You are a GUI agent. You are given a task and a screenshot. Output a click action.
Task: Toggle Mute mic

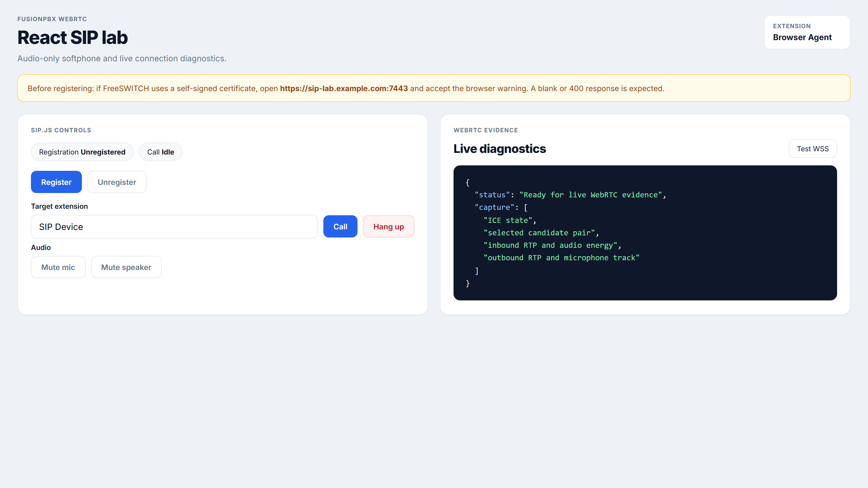[58, 267]
